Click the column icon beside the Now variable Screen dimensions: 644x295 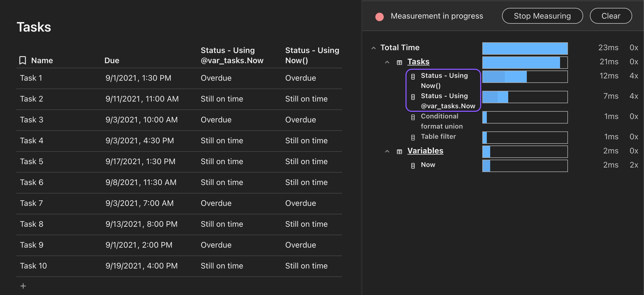(x=413, y=166)
